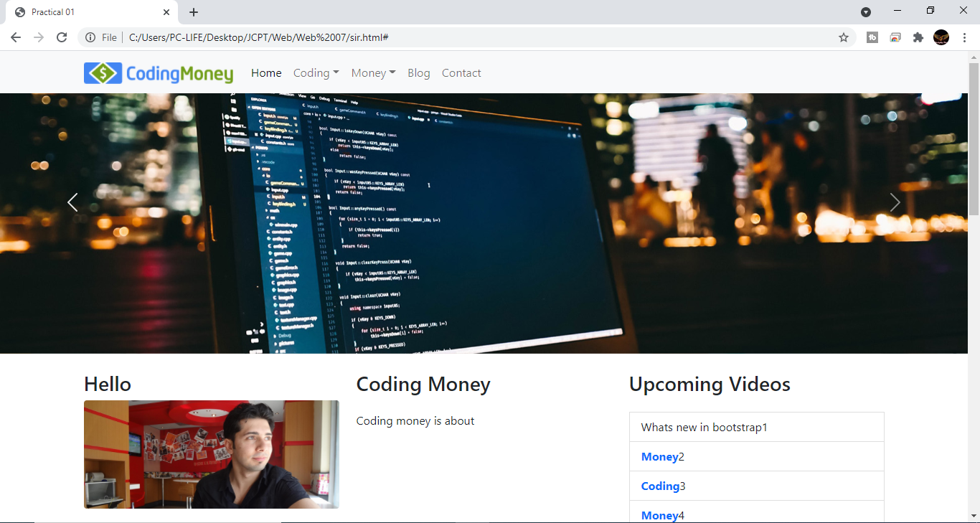Image resolution: width=980 pixels, height=523 pixels.
Task: Click the CodingMoney logo
Action: coord(158,72)
